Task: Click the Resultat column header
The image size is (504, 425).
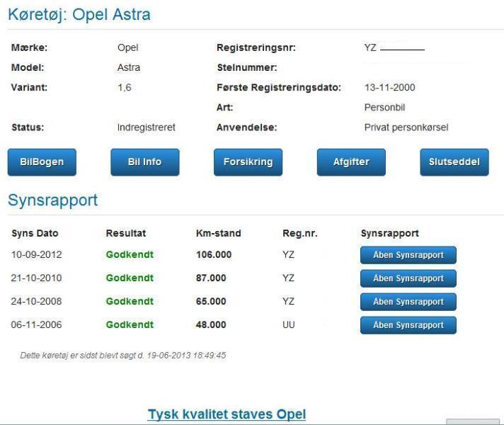Action: (126, 233)
